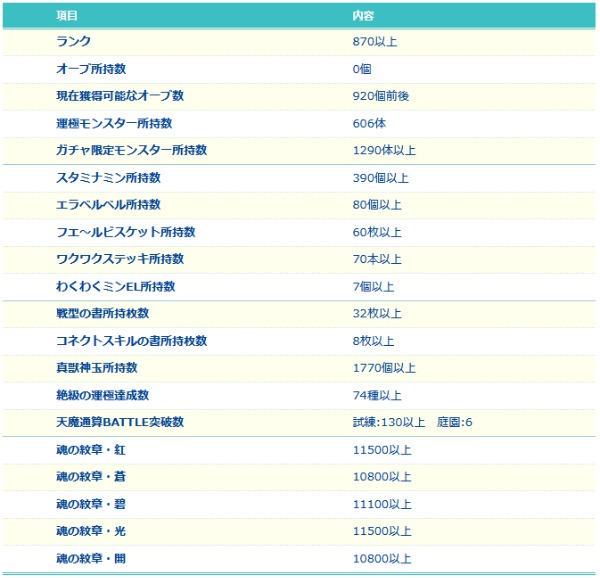Screen dimensions: 600x578
Task: Select the 戦型の書所持枚数 label
Action: click(103, 313)
